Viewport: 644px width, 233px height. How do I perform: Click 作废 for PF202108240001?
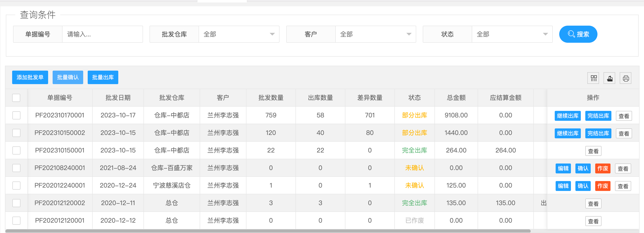(603, 168)
